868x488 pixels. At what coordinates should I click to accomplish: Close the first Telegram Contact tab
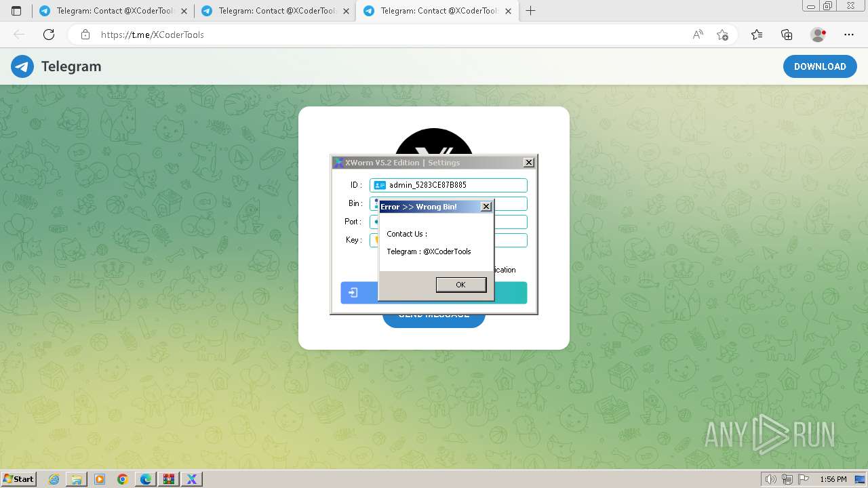click(x=184, y=11)
